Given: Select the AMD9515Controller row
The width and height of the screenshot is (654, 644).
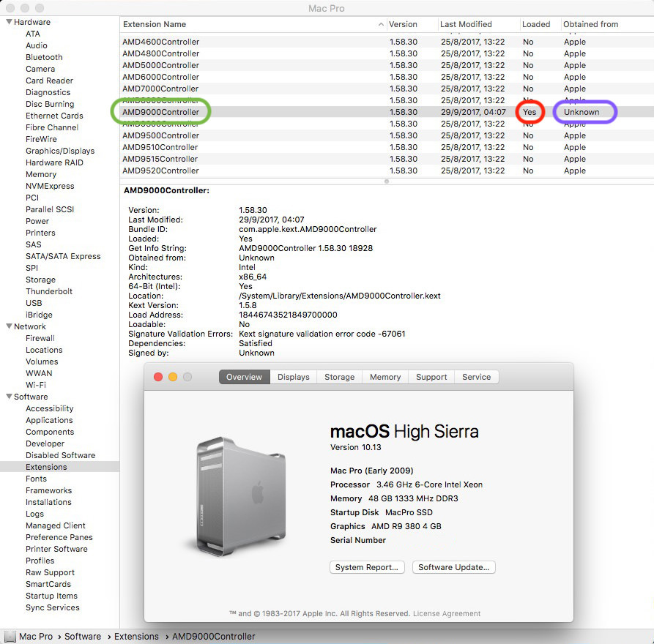Looking at the screenshot, I should click(x=387, y=159).
